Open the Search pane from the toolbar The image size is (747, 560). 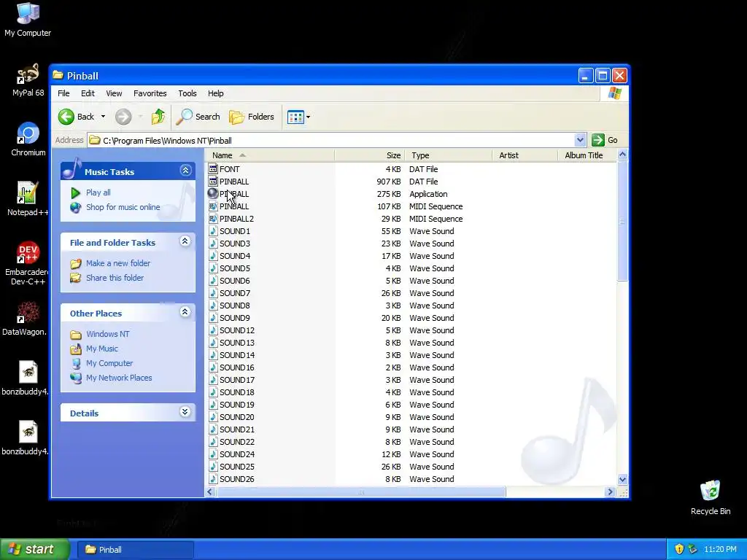point(198,117)
